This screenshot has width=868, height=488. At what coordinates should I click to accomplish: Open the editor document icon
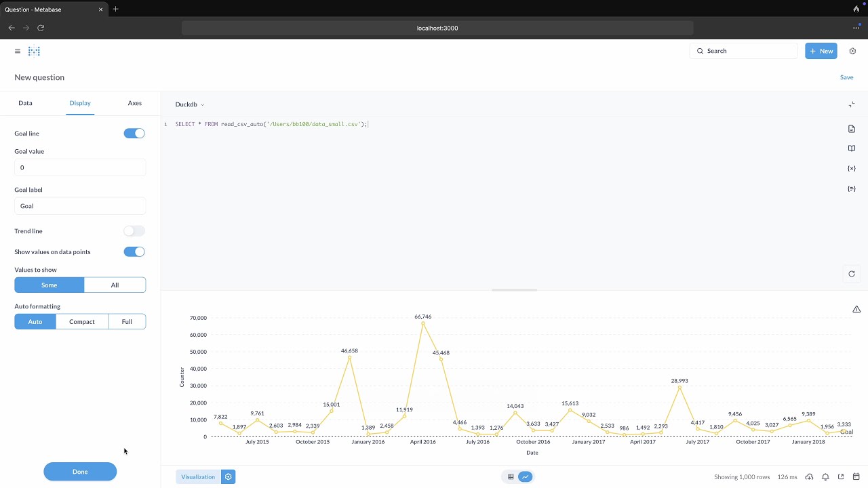pos(852,129)
